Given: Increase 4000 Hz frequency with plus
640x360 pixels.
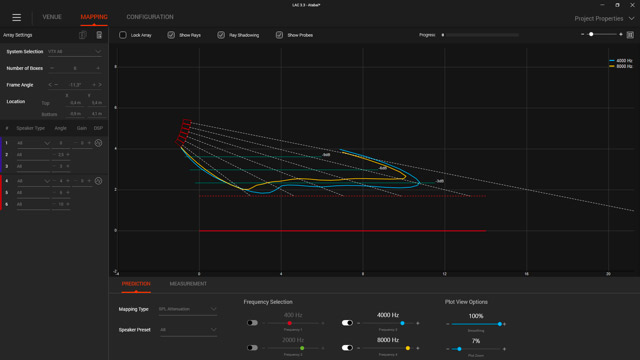Looking at the screenshot, I should tap(418, 323).
